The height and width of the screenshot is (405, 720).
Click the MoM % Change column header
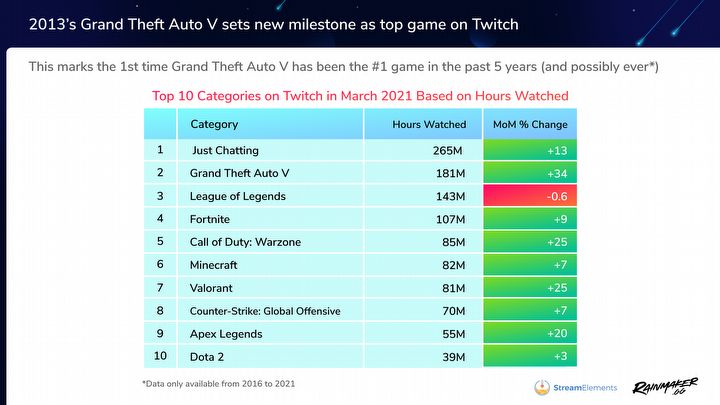pos(530,124)
